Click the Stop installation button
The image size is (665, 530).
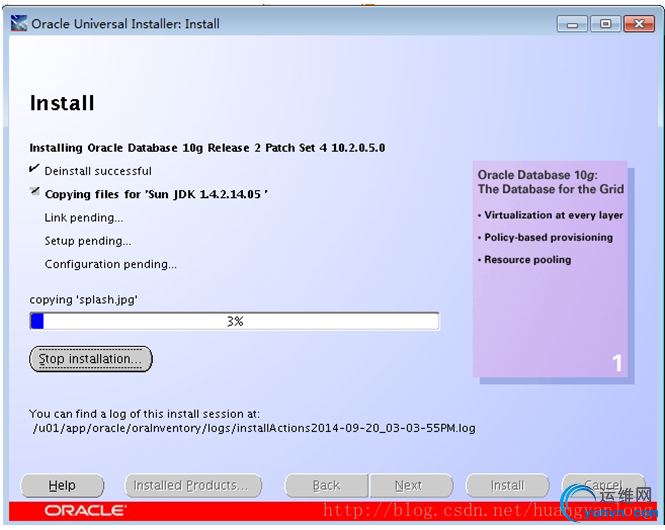click(x=90, y=359)
